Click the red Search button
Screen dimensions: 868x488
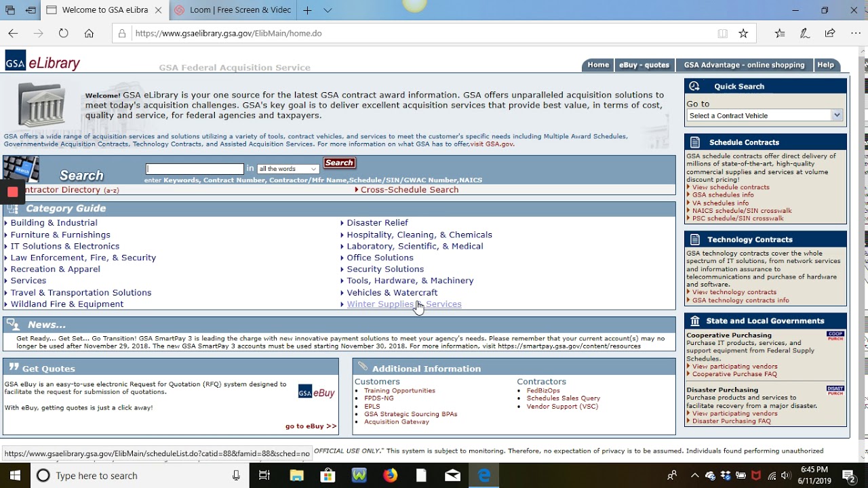pos(339,163)
